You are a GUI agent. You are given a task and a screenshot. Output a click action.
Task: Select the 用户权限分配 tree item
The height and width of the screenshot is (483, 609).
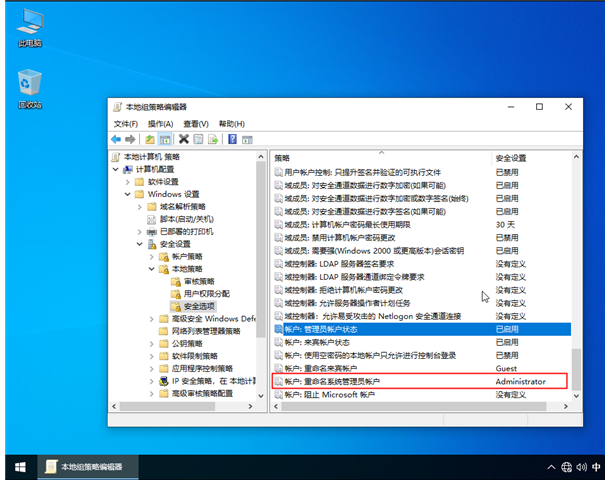205,294
